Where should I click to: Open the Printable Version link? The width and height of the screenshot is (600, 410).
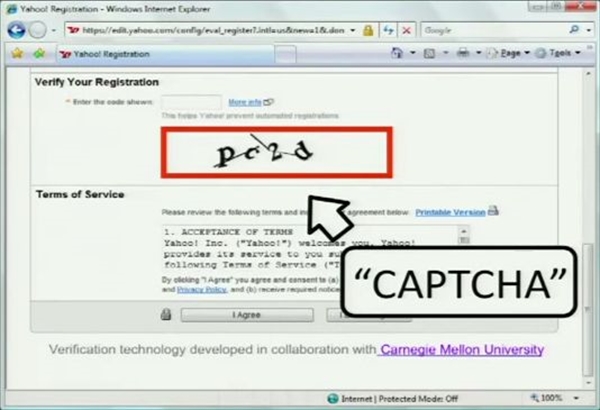450,212
